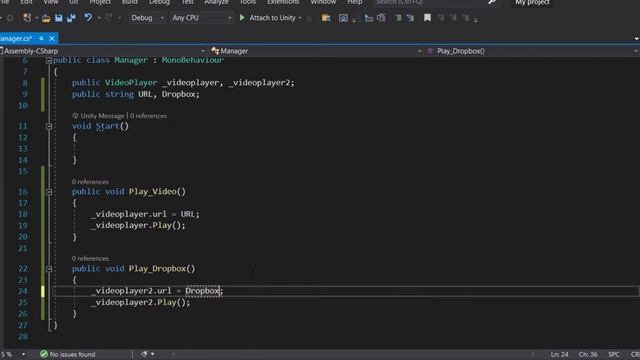Click the Ch: 36 status indicator
The width and height of the screenshot is (640, 360).
(588, 354)
